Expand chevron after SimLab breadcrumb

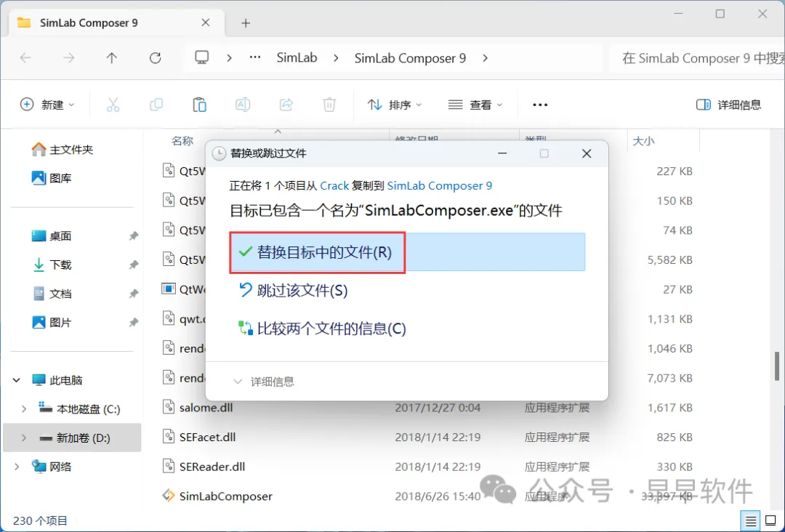coord(336,58)
